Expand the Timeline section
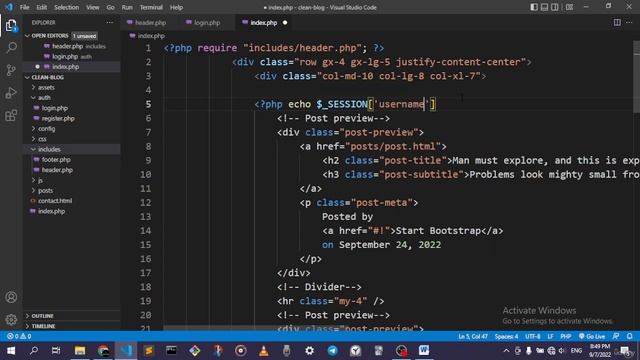This screenshot has height=360, width=640. (x=71, y=326)
